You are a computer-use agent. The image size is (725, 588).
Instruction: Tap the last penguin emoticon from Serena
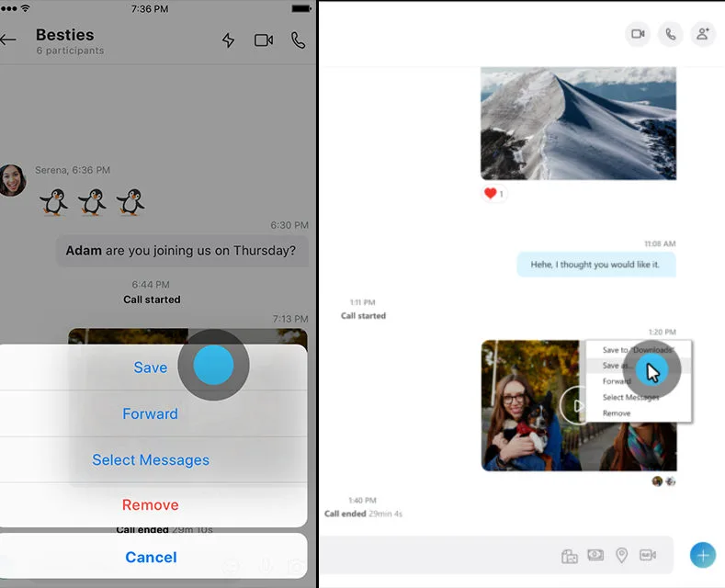click(130, 202)
